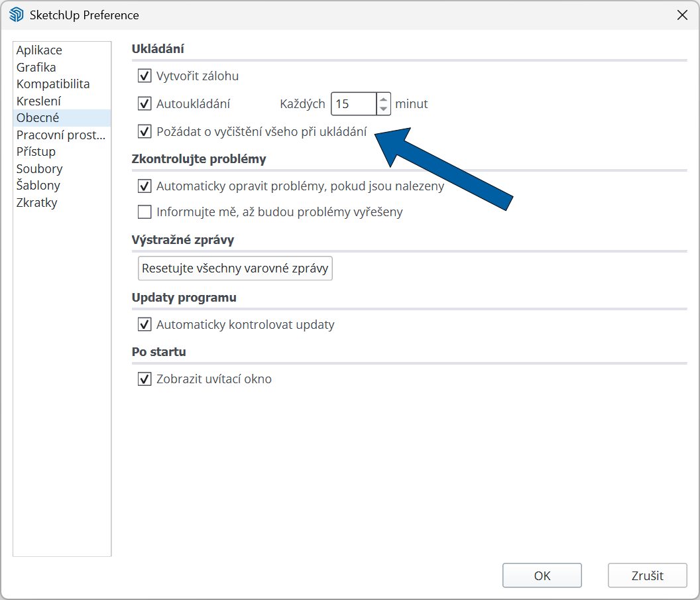Toggle Automaticky kontrolovat updaty checkbox
This screenshot has height=600, width=700.
pos(145,325)
